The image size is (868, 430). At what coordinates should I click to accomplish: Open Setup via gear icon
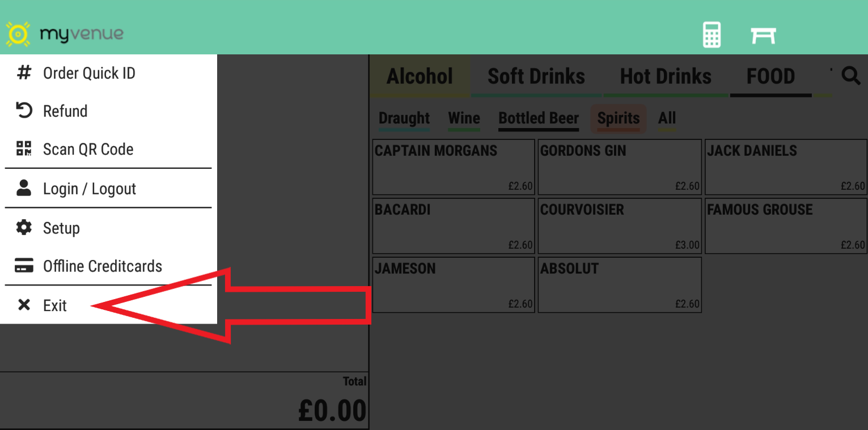pos(24,228)
